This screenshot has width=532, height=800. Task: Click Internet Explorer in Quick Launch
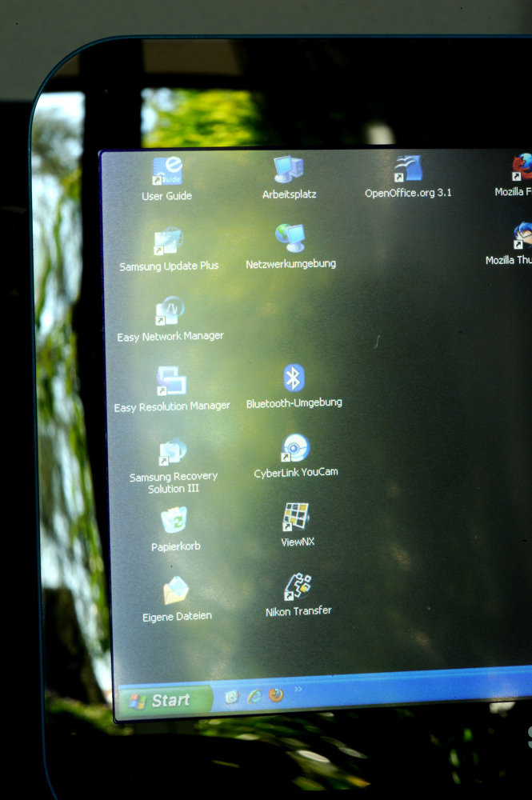[254, 696]
